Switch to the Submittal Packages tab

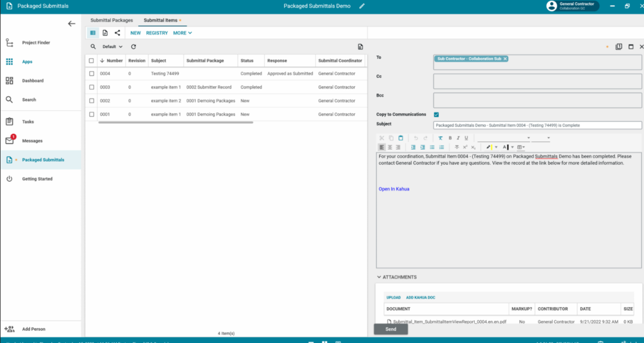(x=111, y=21)
